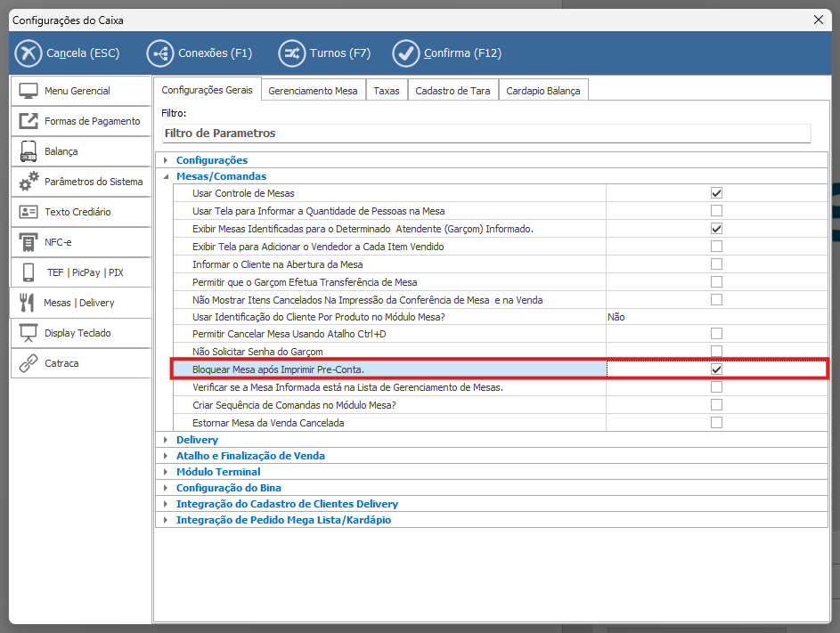Click Cancela (ESC) button
This screenshot has width=840, height=633.
(x=68, y=53)
